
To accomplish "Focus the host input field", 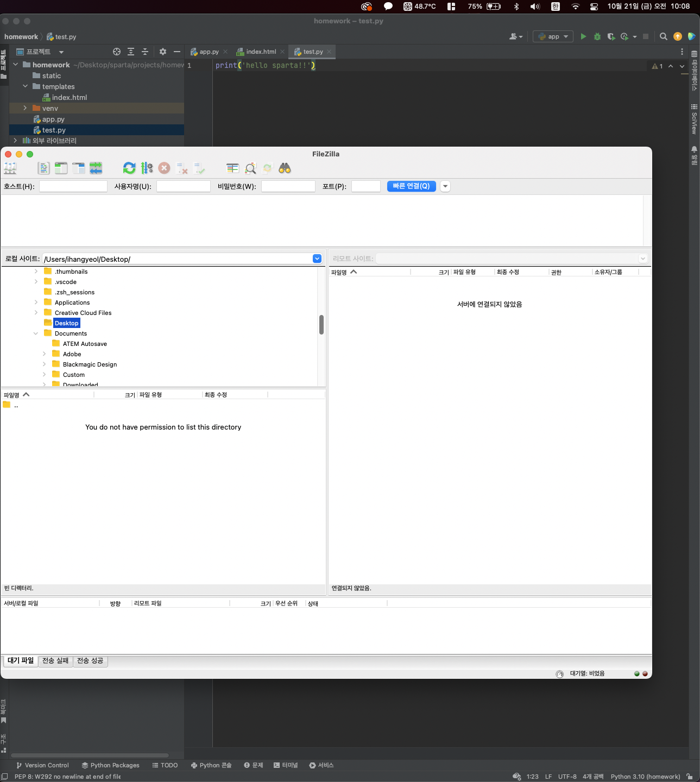I will tap(73, 186).
